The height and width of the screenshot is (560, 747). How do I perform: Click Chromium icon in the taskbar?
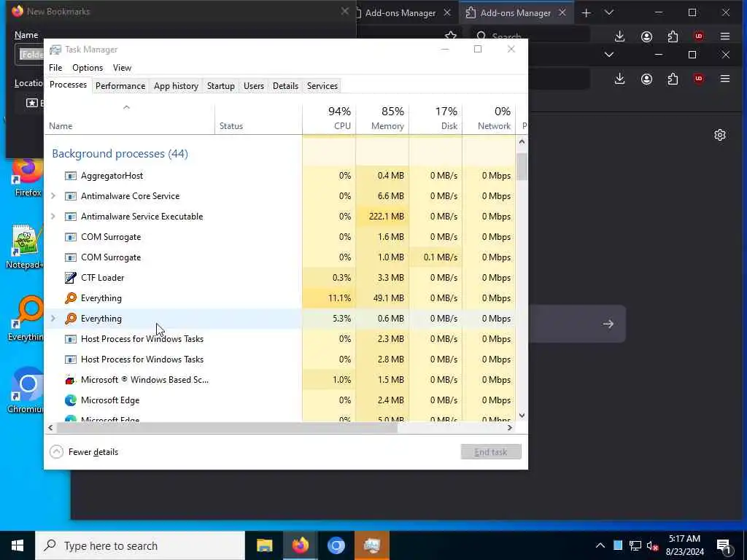point(336,545)
